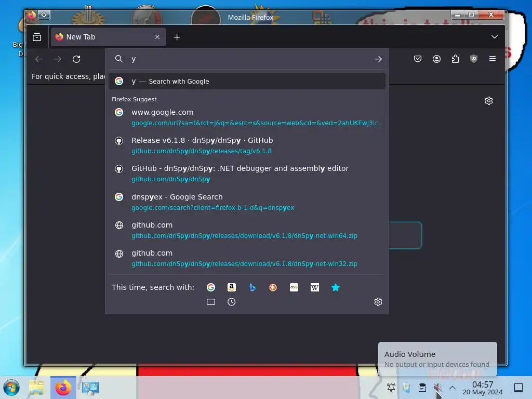532x399 pixels.
Task: Open notifications bell in system tray
Action: click(x=391, y=388)
